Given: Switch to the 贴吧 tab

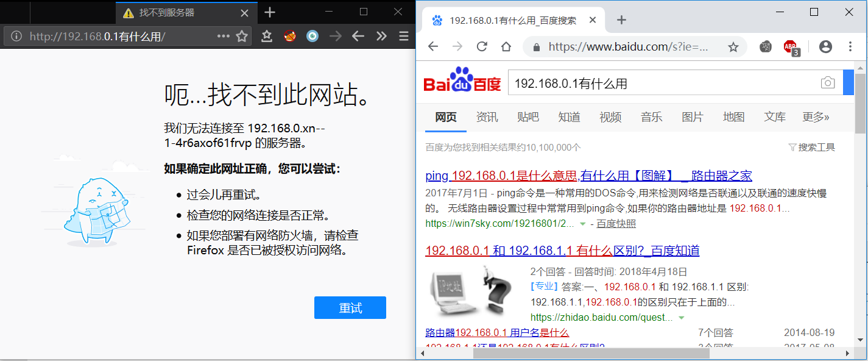Looking at the screenshot, I should tap(528, 116).
